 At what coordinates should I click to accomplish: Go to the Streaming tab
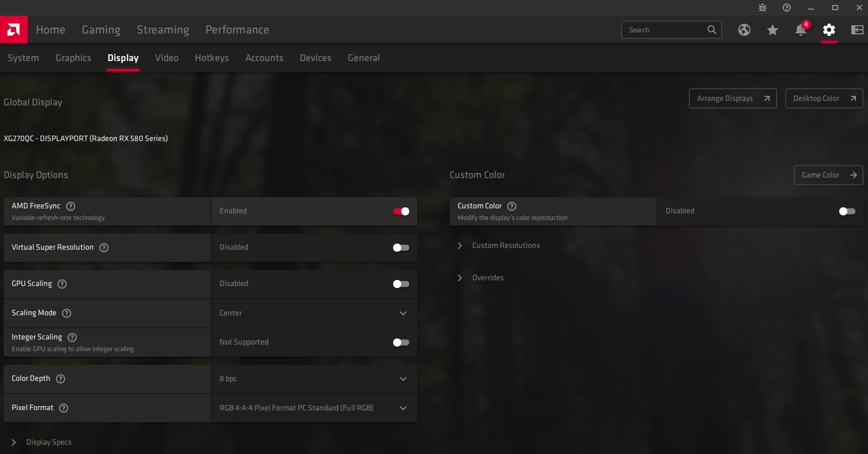[x=163, y=30]
